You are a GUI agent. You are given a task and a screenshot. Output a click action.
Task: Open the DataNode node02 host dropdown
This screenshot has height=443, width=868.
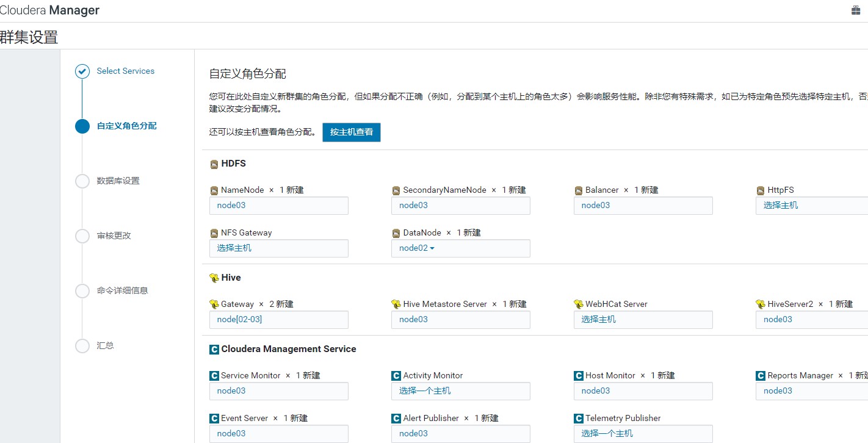461,248
